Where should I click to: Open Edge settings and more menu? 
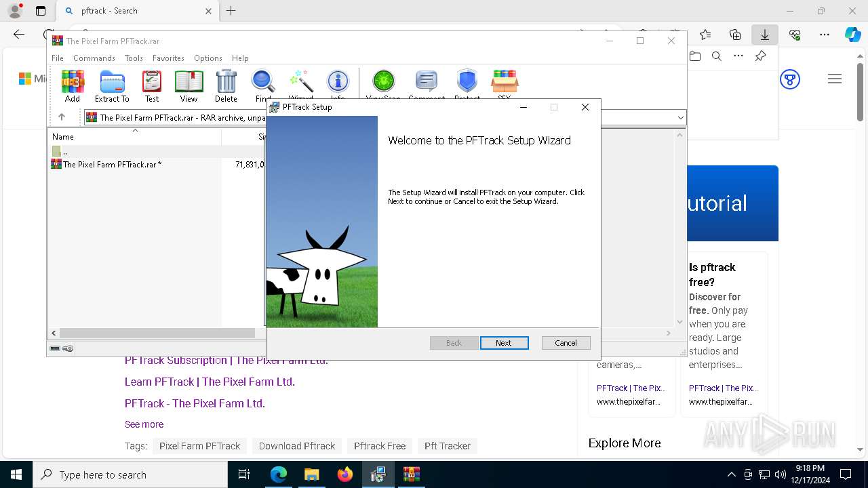(825, 35)
